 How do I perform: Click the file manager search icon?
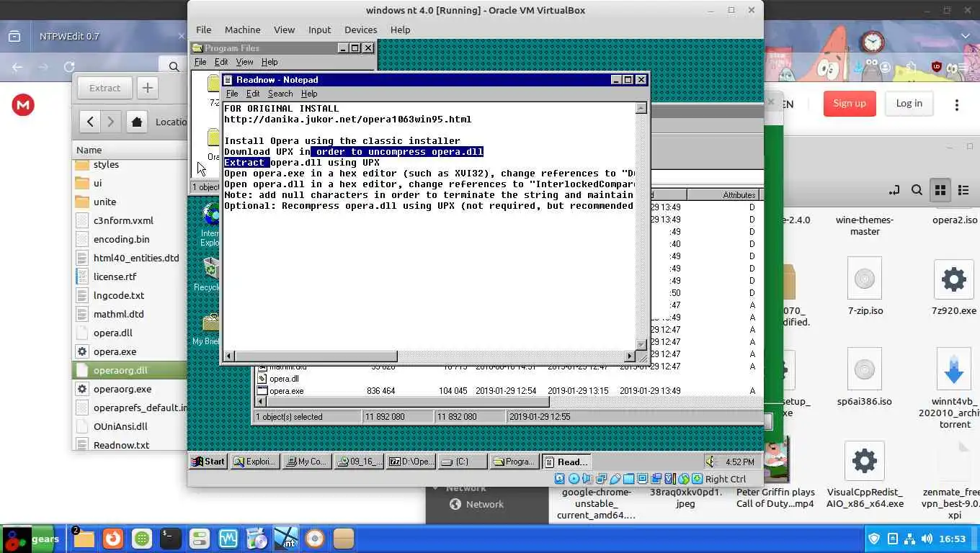[917, 190]
